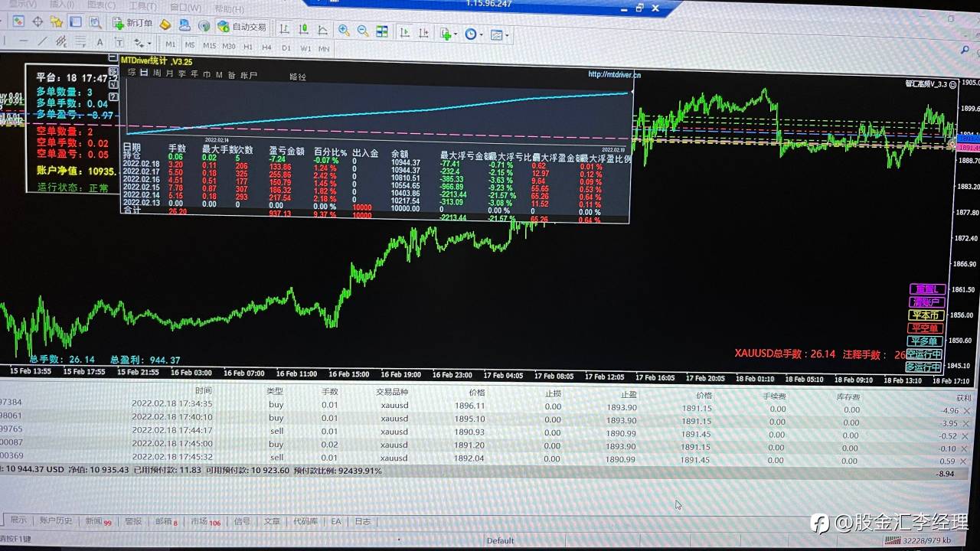Screen dimensions: 980x551
Task: Select bar chart display icon
Action: [x=284, y=29]
